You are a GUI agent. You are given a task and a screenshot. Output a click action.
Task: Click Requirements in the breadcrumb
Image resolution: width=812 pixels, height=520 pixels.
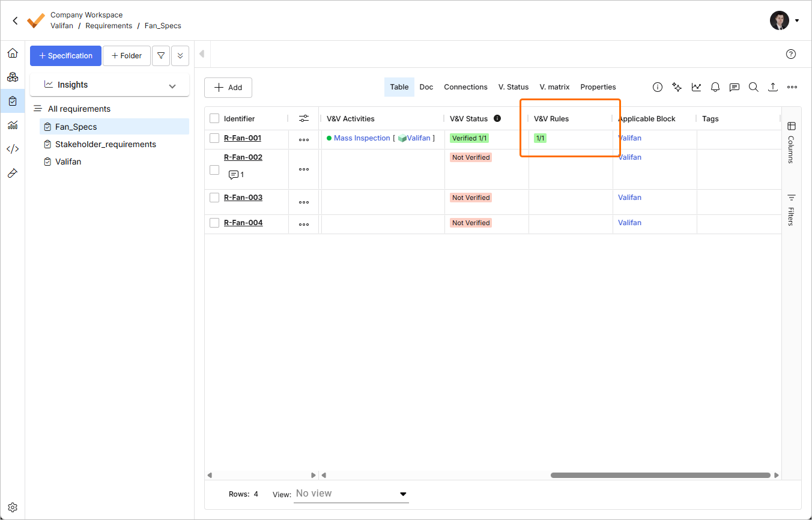109,26
